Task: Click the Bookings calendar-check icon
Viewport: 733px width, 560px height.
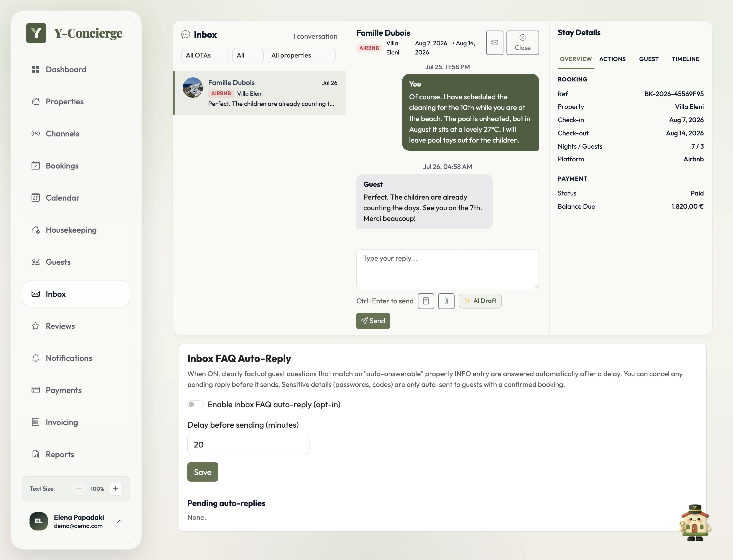Action: pyautogui.click(x=36, y=166)
